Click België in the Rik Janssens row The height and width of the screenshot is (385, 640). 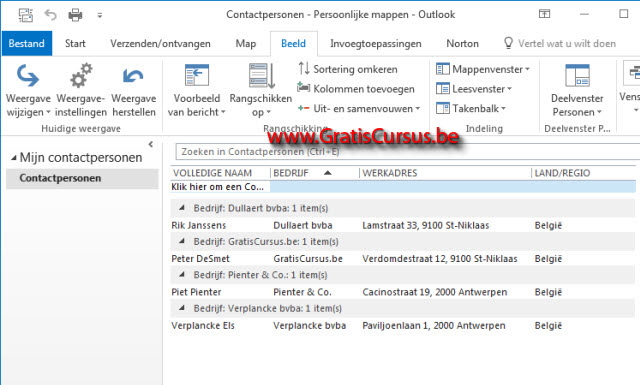548,225
